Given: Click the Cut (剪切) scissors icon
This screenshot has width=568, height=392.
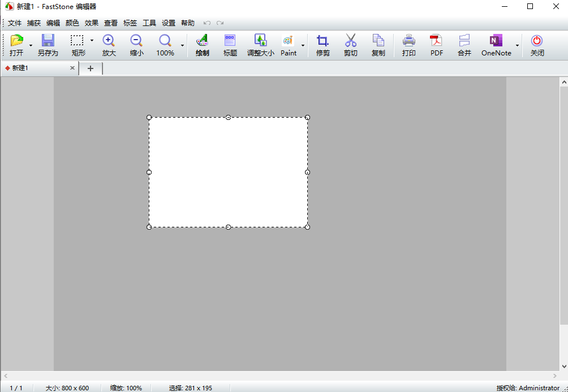Looking at the screenshot, I should [351, 40].
